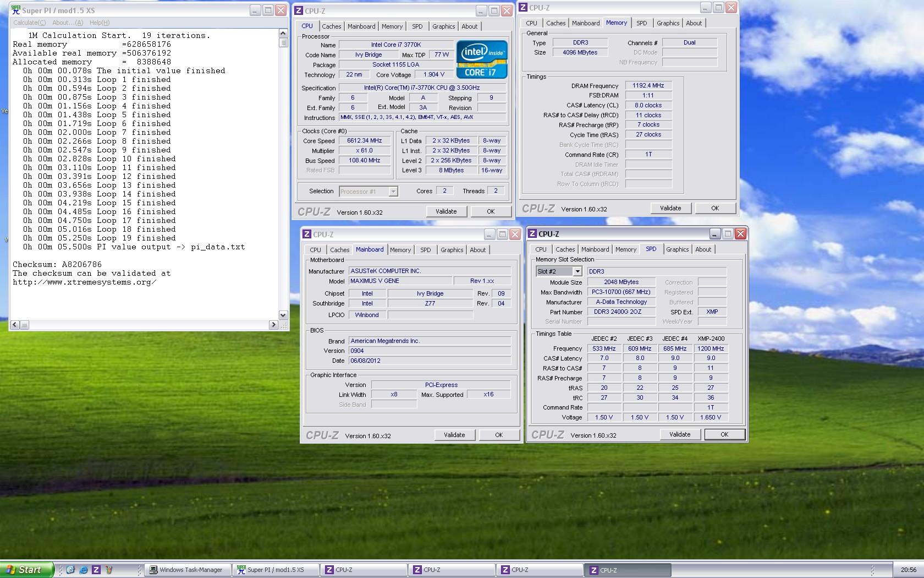Screen dimensions: 924x578
Task: Activate the fourth CPU-Z taskbar button
Action: click(x=628, y=570)
